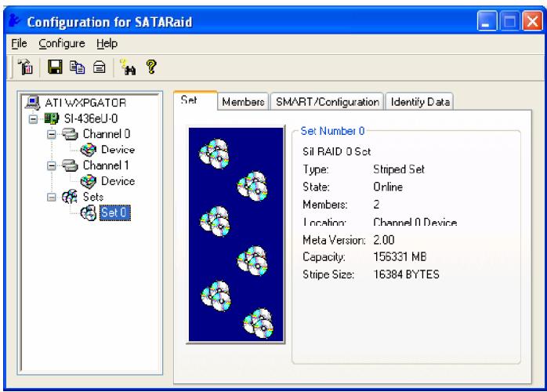Image resolution: width=547 pixels, height=392 pixels.
Task: Click the Channel 1 drive icon
Action: pos(70,165)
